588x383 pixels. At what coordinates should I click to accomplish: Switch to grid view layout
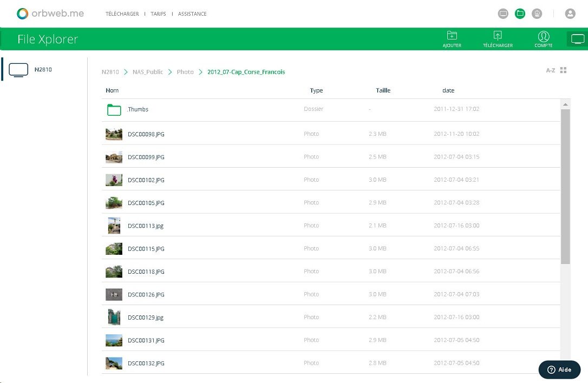tap(564, 70)
